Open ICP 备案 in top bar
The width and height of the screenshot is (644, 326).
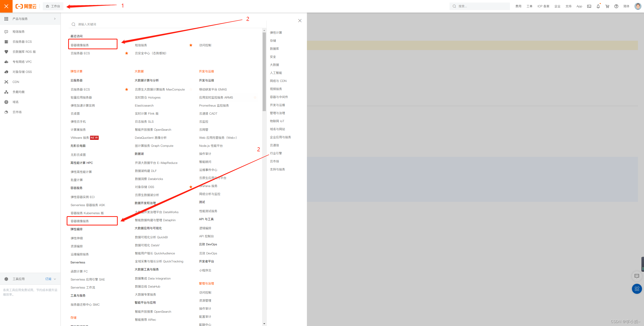pyautogui.click(x=543, y=6)
